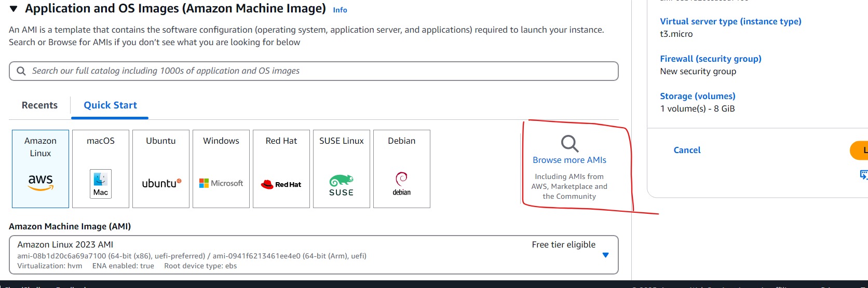The height and width of the screenshot is (288, 868).
Task: Open Virtual server type (instance type) link
Action: coord(730,21)
